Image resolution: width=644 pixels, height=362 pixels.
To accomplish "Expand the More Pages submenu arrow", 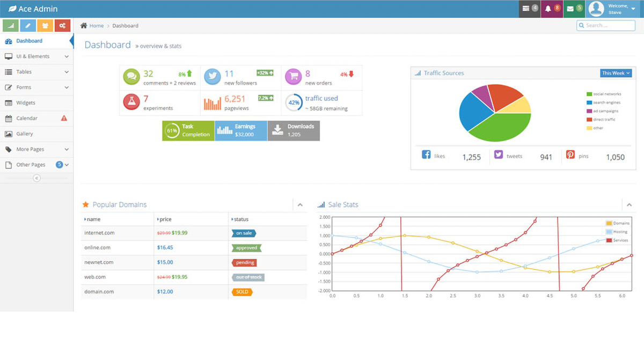I will click(x=67, y=149).
